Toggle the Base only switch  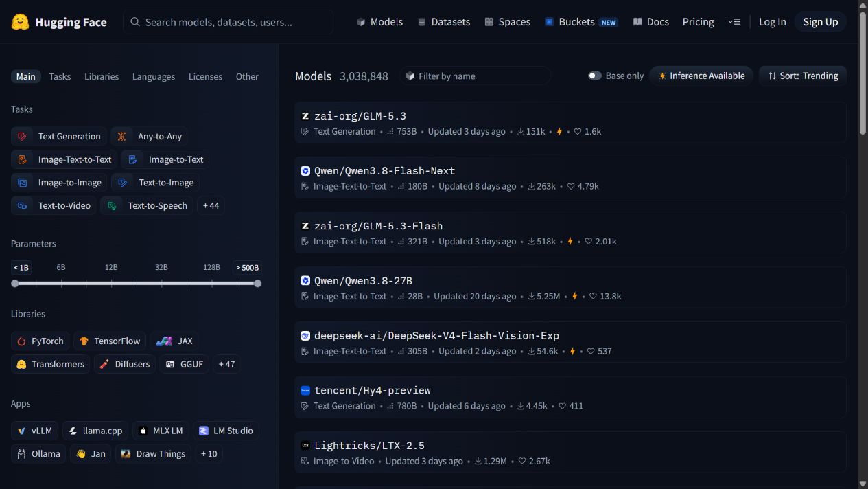[595, 76]
